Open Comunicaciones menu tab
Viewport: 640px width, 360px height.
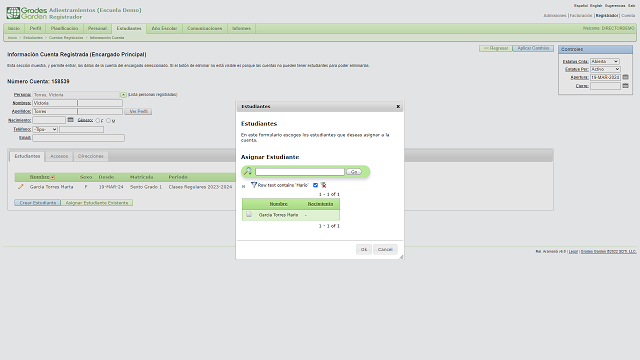click(x=204, y=28)
